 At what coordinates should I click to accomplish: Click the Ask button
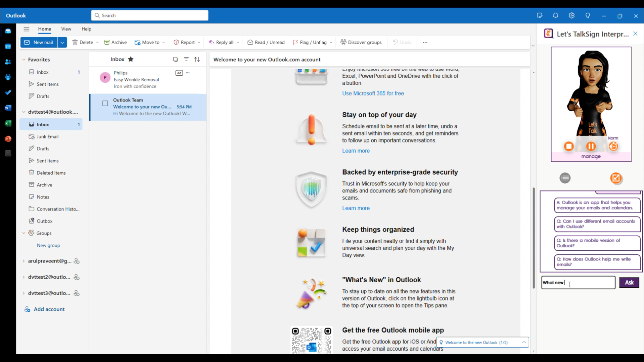coord(629,283)
